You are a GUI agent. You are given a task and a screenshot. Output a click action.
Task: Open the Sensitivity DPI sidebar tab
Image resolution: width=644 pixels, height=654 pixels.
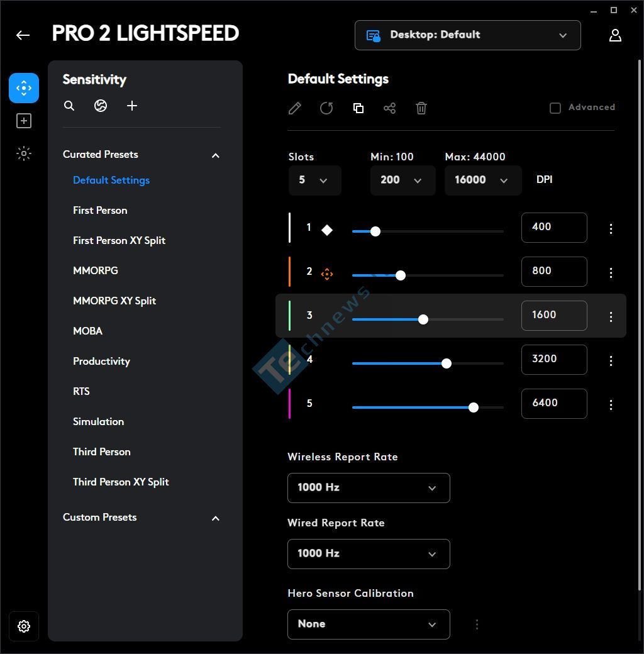tap(24, 88)
